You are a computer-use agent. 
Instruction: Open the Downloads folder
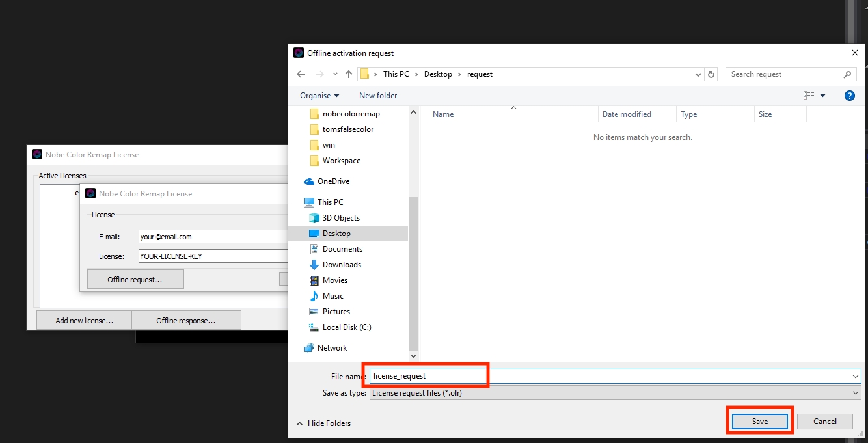pos(336,265)
